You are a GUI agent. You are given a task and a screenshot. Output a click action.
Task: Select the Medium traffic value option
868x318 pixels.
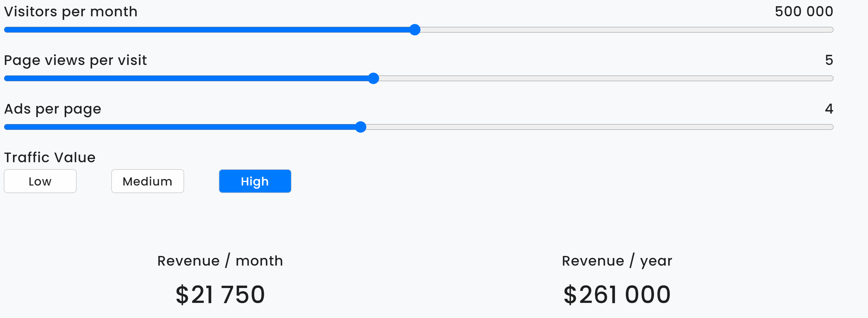point(147,181)
